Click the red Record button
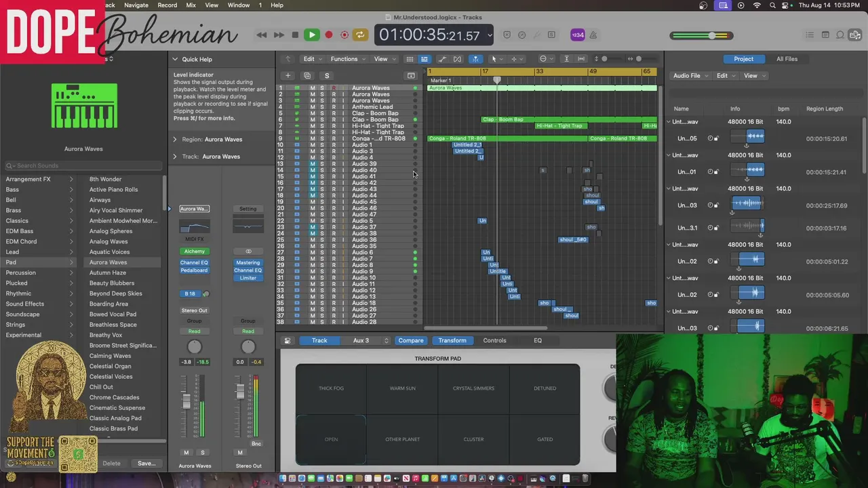Image resolution: width=868 pixels, height=488 pixels. click(x=329, y=35)
